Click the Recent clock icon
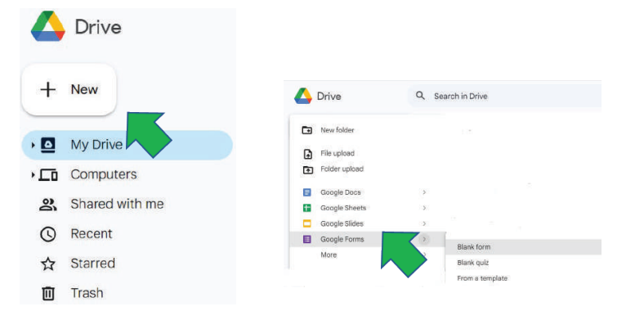644x329 pixels. 48,234
